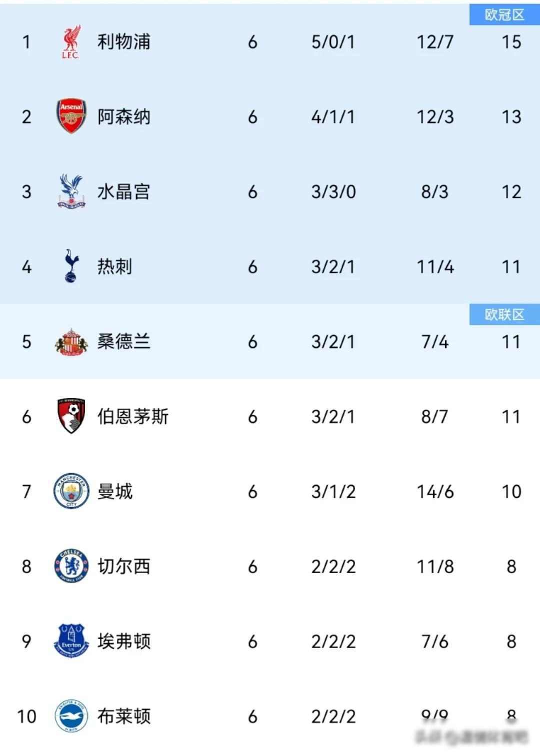This screenshot has width=540, height=756.
Task: Click the Sunderland club crest
Action: click(x=71, y=342)
